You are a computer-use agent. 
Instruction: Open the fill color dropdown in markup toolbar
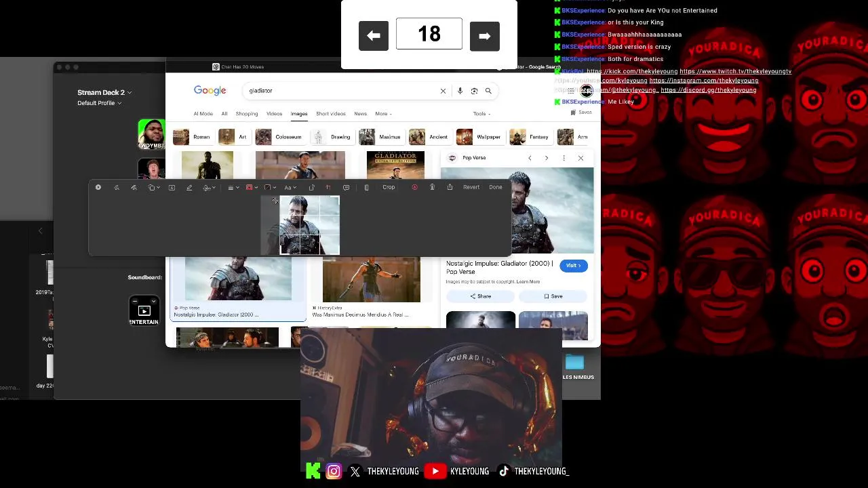click(x=270, y=188)
